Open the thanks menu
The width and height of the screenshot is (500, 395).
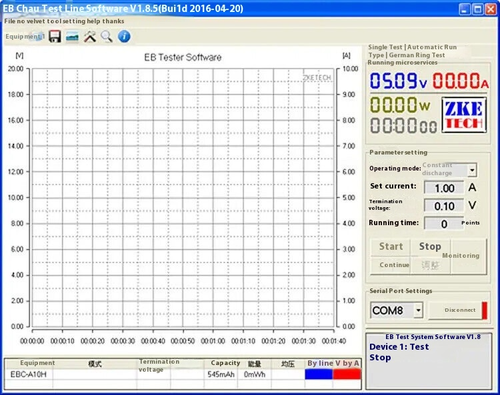[x=113, y=21]
